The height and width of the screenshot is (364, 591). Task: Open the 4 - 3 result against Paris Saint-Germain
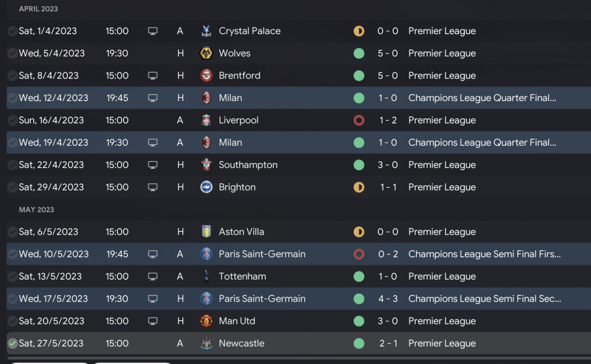pyautogui.click(x=387, y=299)
